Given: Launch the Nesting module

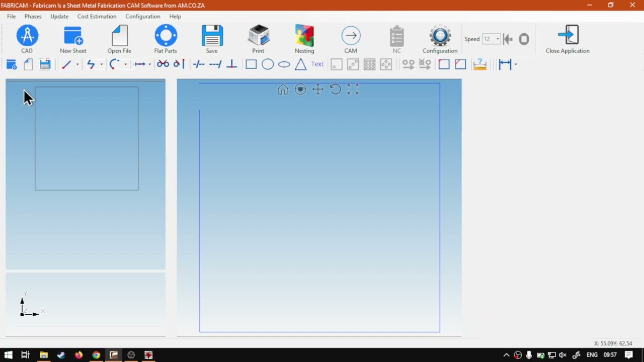Looking at the screenshot, I should pos(304,39).
